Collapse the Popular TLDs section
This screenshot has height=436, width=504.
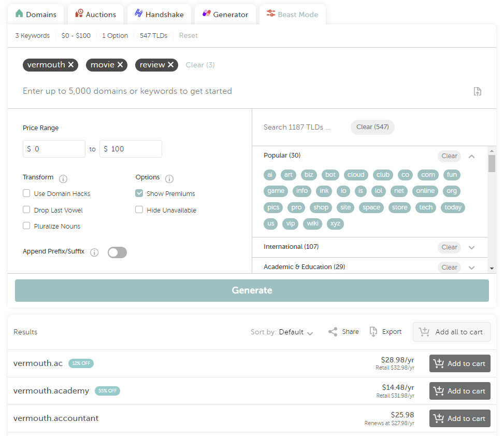click(471, 156)
